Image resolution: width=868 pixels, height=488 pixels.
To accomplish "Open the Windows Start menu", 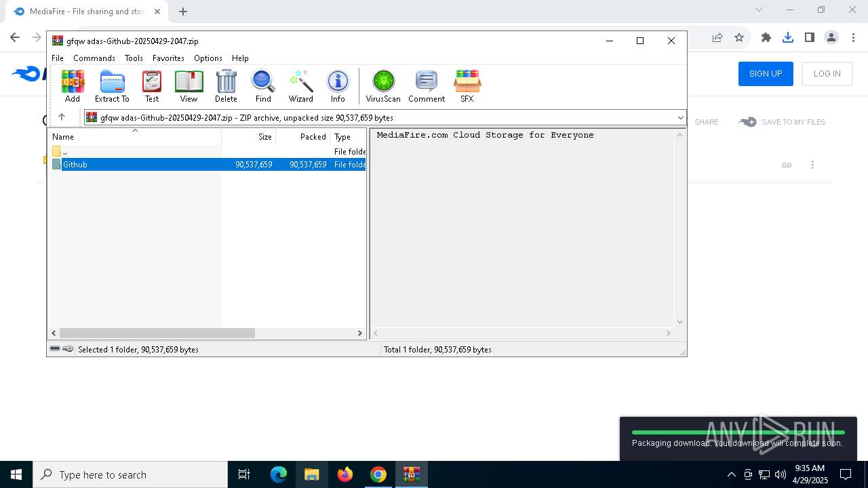I will (16, 474).
